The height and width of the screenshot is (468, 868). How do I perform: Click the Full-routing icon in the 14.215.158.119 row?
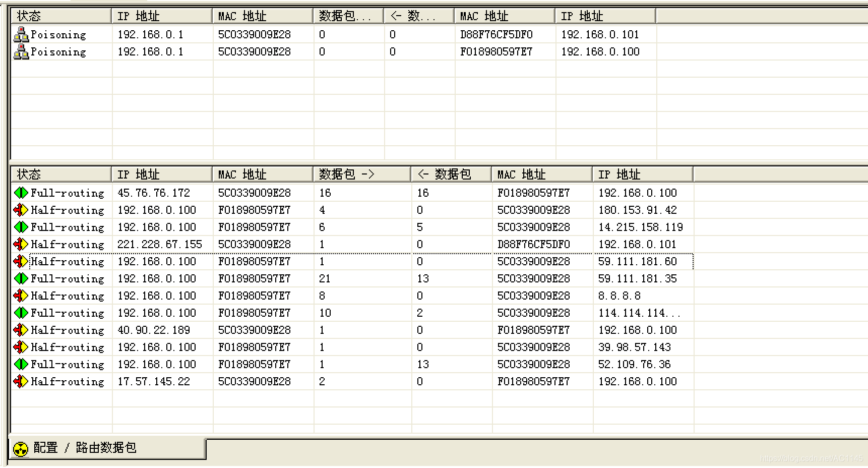[21, 227]
